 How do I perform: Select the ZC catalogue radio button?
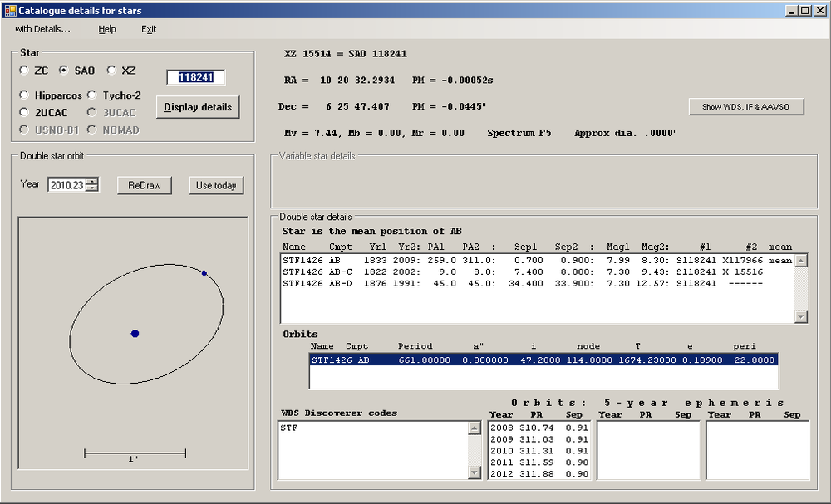25,71
